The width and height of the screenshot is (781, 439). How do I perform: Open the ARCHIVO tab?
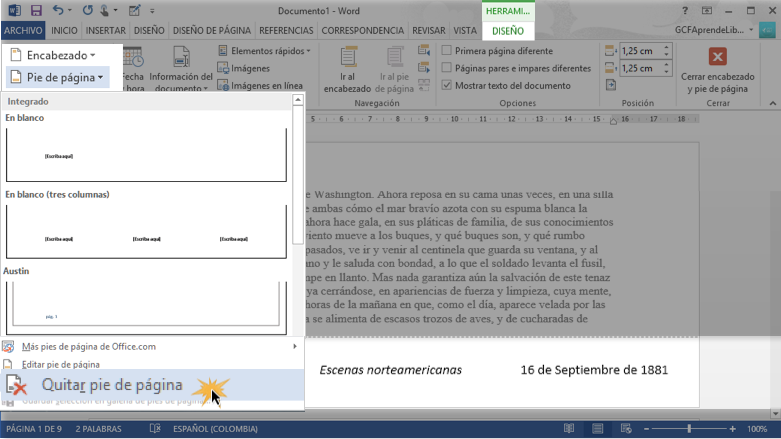click(x=23, y=31)
